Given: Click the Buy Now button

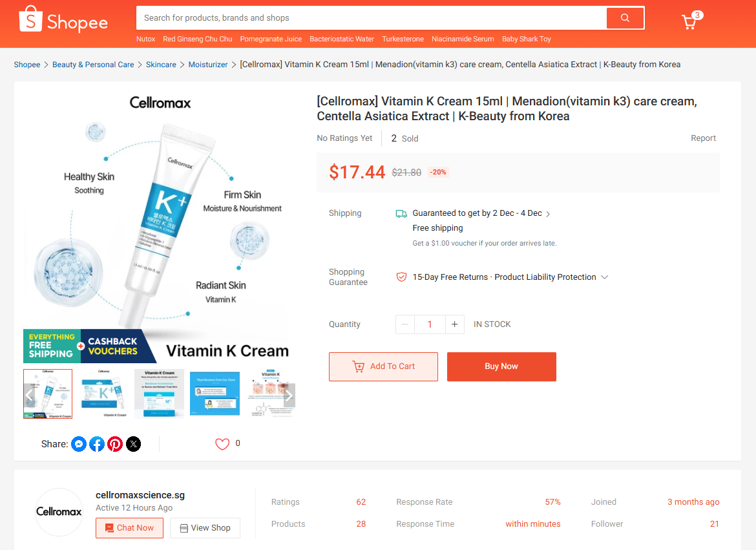Looking at the screenshot, I should point(501,366).
